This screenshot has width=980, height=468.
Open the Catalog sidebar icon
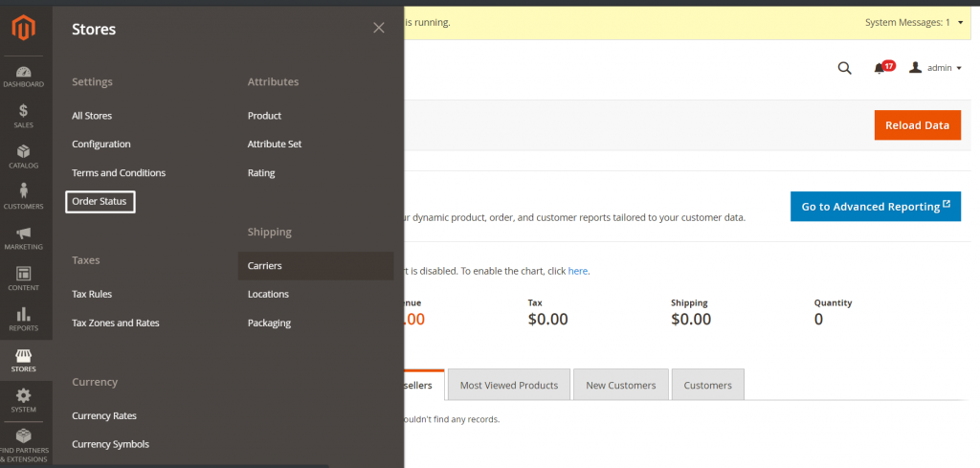click(x=24, y=157)
